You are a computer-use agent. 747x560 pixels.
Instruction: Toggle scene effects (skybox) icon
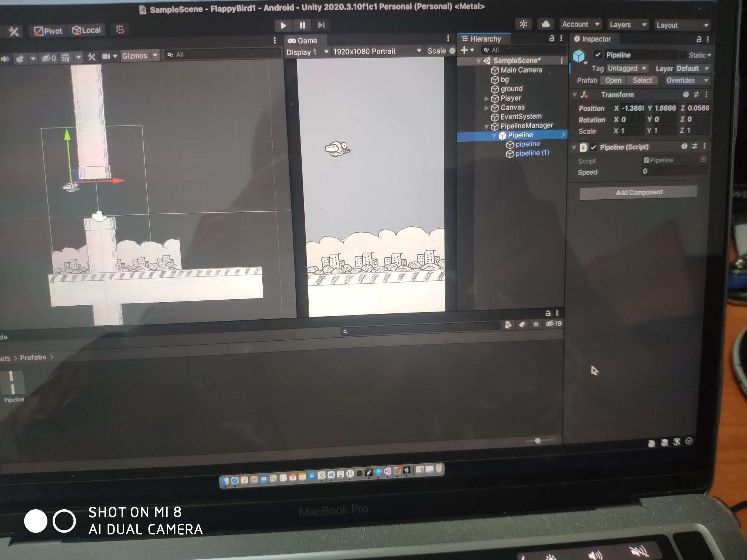pos(20,59)
